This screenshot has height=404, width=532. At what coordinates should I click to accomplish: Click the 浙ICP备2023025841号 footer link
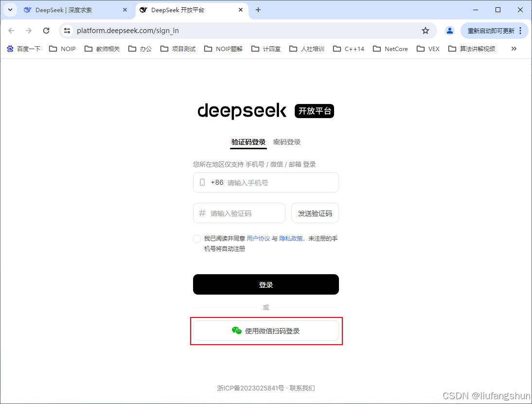click(250, 388)
